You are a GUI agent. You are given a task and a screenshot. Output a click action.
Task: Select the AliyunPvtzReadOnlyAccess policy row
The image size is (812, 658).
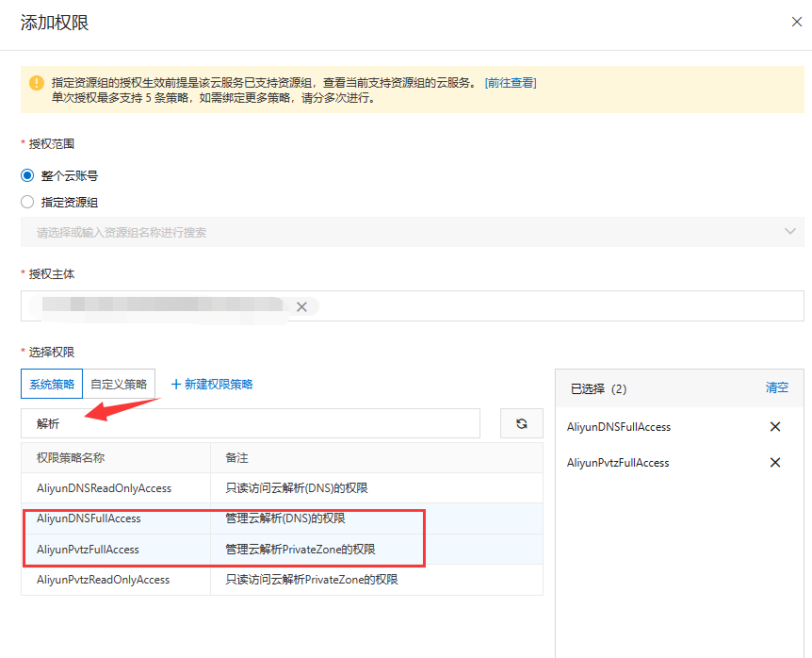coord(104,580)
